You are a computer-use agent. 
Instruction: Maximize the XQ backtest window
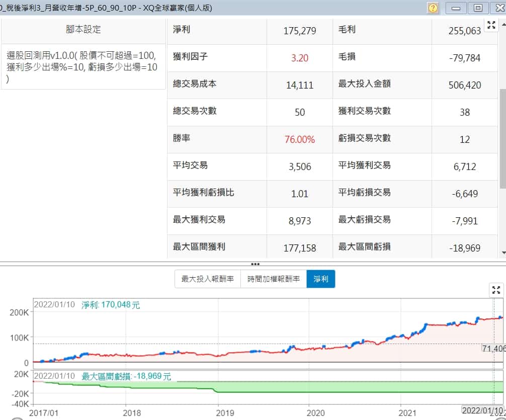[477, 8]
